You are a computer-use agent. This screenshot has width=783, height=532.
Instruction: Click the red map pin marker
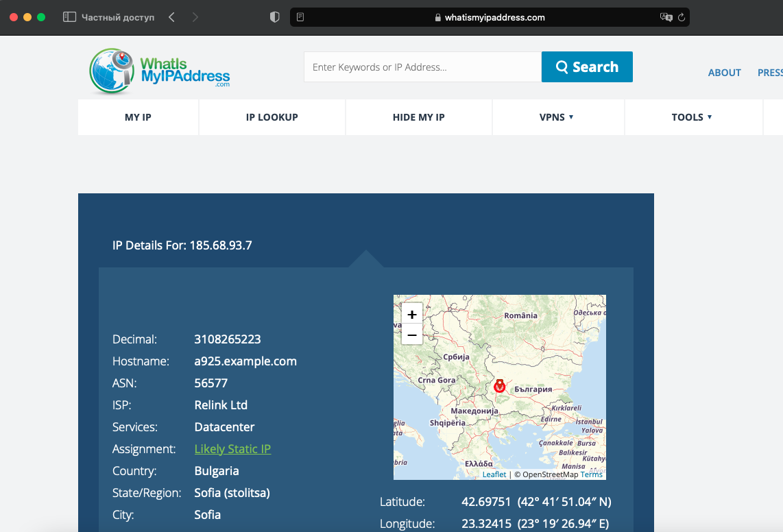tap(500, 387)
